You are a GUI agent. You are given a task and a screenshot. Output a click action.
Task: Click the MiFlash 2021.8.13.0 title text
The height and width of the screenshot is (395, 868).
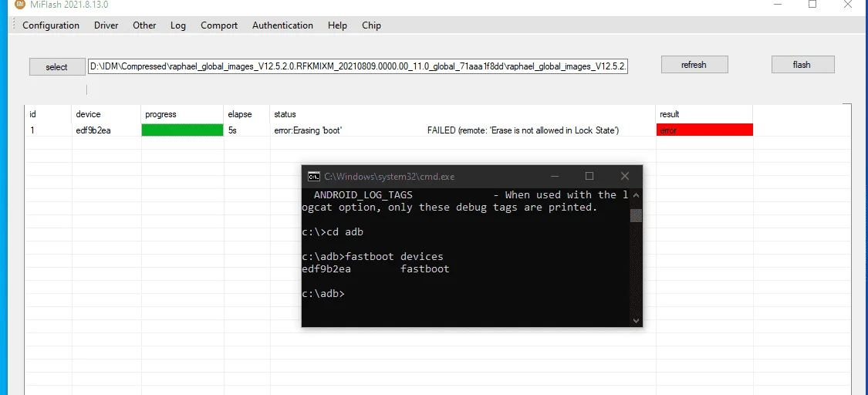coord(68,5)
